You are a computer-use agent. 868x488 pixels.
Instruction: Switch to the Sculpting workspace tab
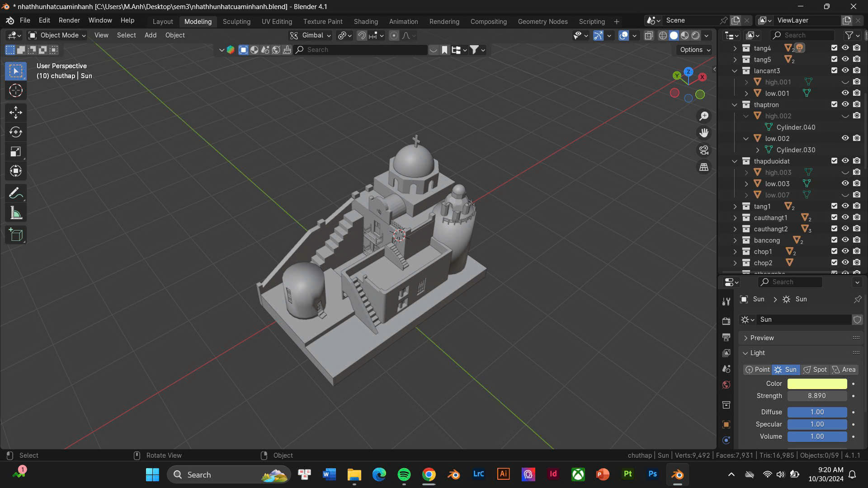[x=236, y=21]
